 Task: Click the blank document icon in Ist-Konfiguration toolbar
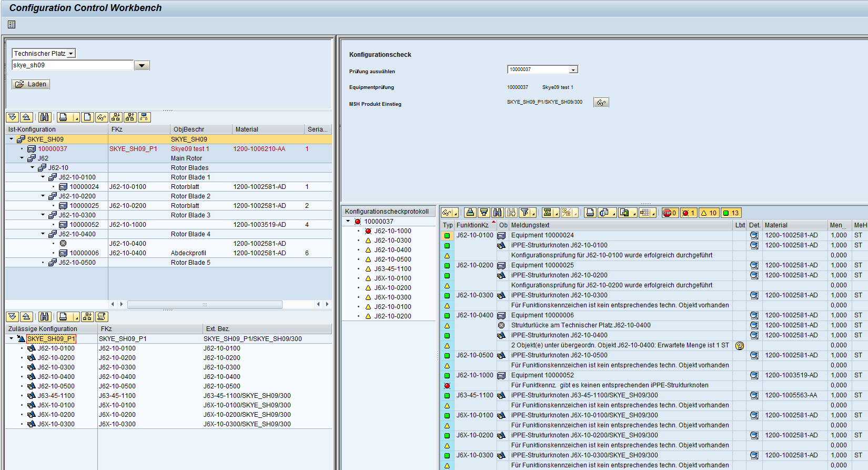click(88, 117)
